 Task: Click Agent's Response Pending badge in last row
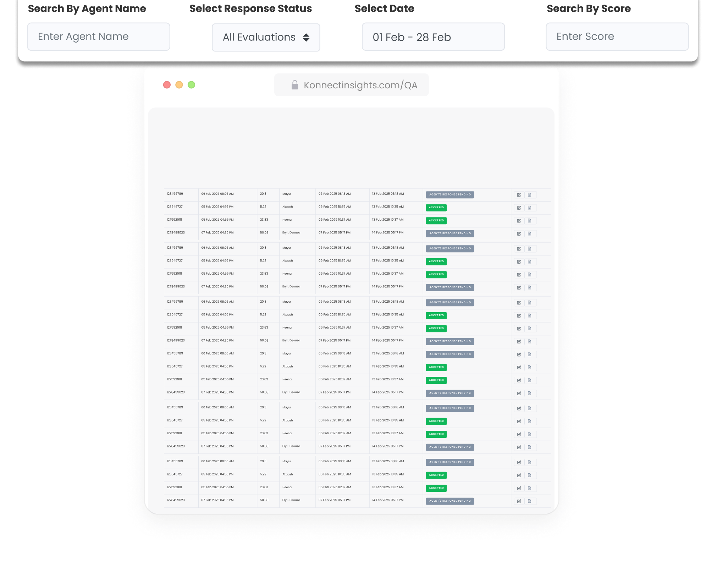click(x=450, y=501)
